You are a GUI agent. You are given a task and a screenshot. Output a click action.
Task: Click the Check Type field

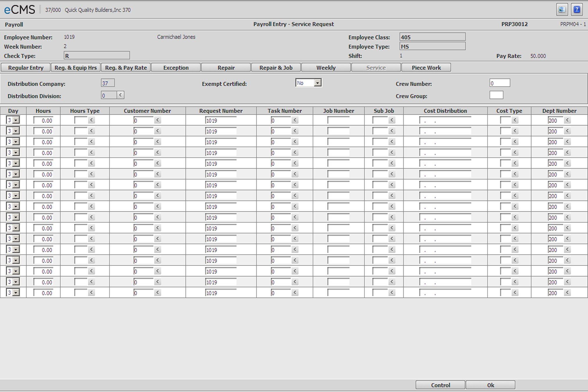(x=97, y=55)
